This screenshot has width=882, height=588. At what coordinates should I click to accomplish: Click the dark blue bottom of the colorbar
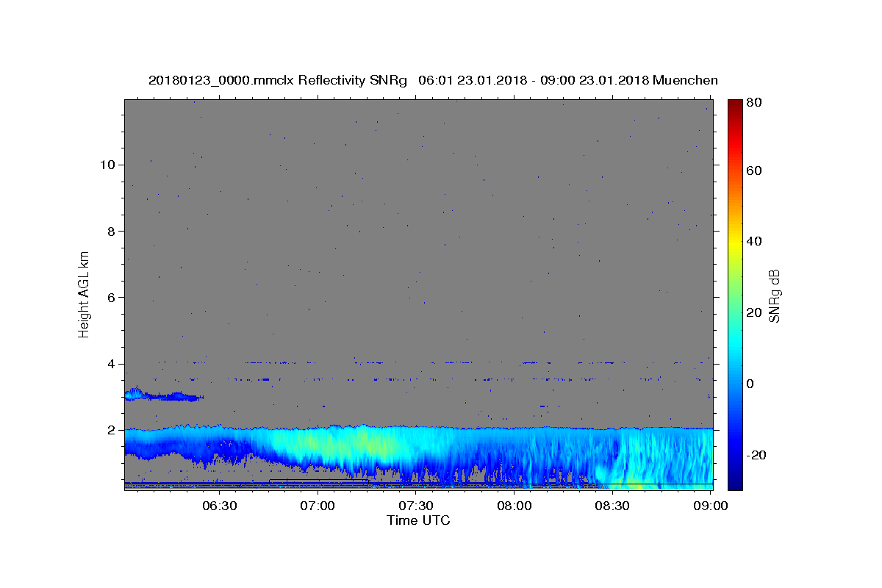click(x=735, y=478)
